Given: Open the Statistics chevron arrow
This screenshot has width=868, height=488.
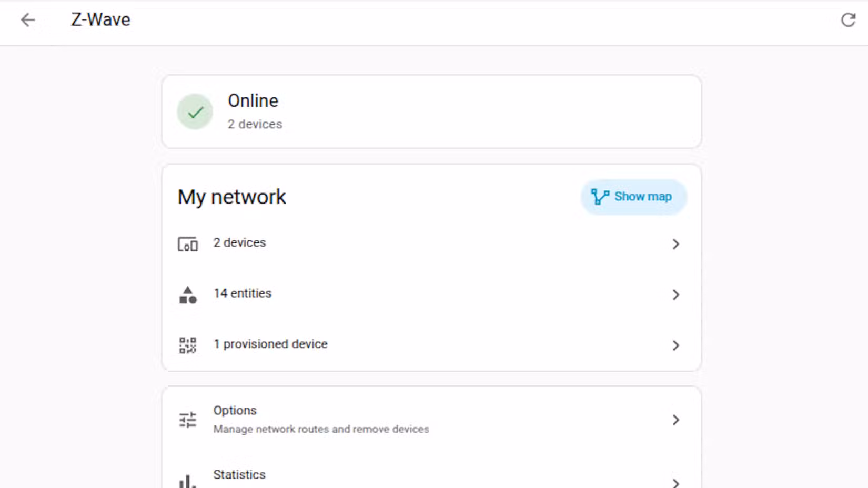Looking at the screenshot, I should pos(676,483).
